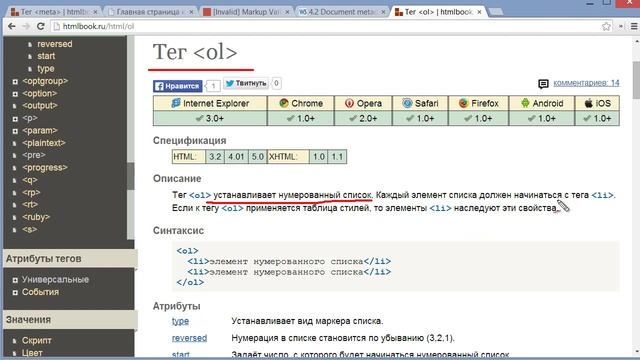Open a new browser tab
The height and width of the screenshot is (360, 640).
tap(496, 12)
